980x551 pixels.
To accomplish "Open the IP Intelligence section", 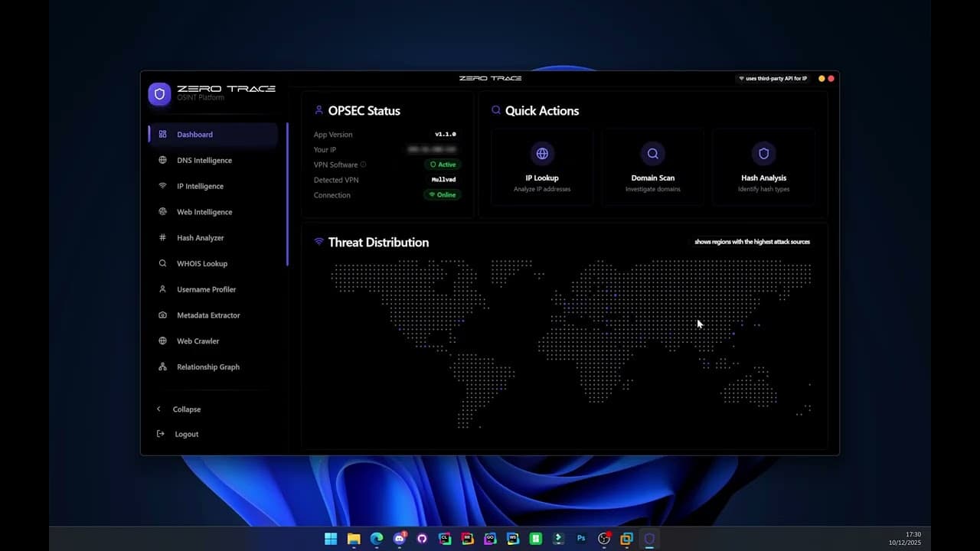I will tap(200, 186).
